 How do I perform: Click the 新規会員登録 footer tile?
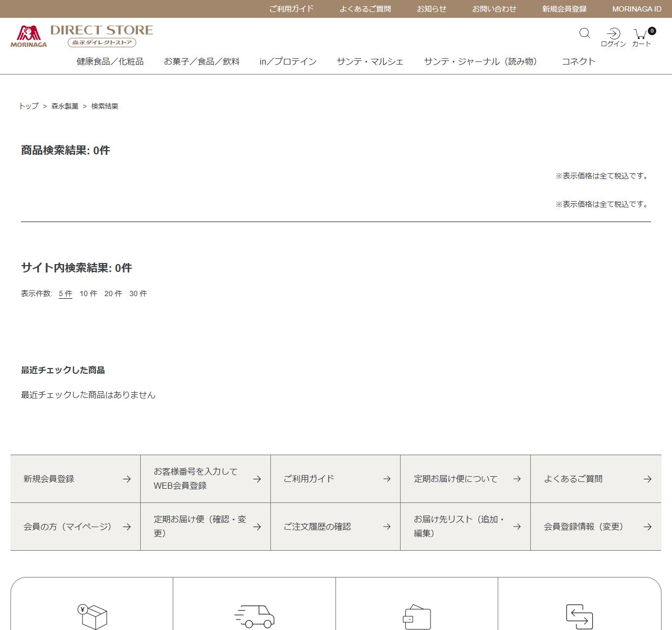76,479
